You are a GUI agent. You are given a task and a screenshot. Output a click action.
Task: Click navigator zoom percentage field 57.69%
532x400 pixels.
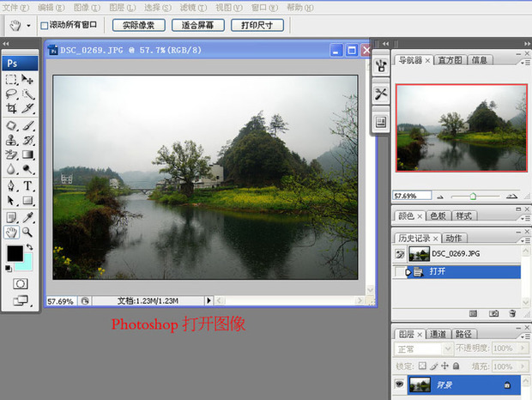pyautogui.click(x=412, y=196)
